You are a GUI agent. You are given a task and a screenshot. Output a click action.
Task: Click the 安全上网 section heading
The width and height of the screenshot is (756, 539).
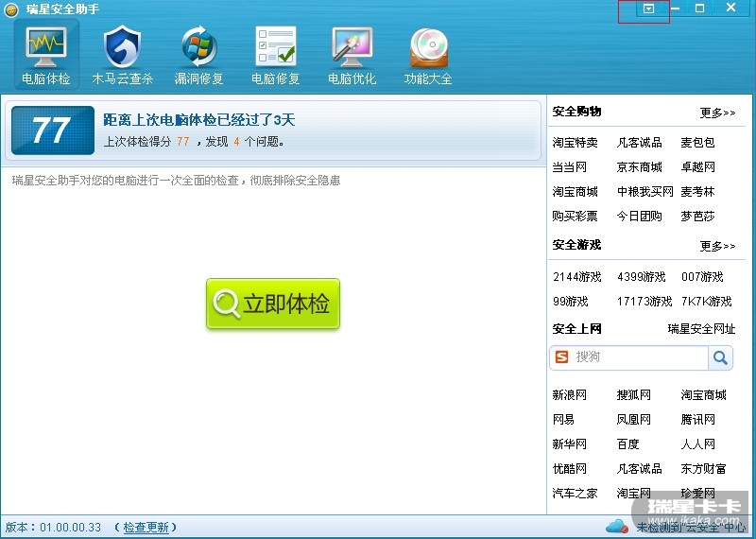(576, 329)
